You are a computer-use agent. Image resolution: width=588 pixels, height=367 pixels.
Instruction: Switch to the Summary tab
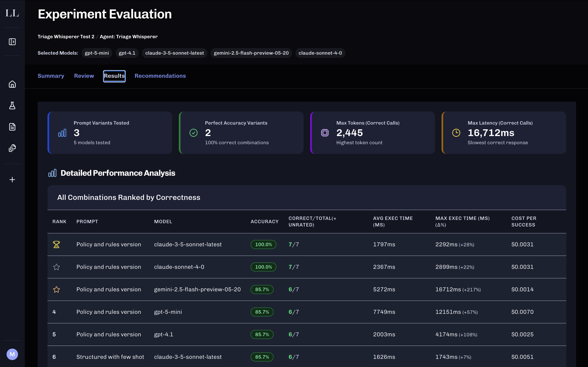[x=51, y=76]
